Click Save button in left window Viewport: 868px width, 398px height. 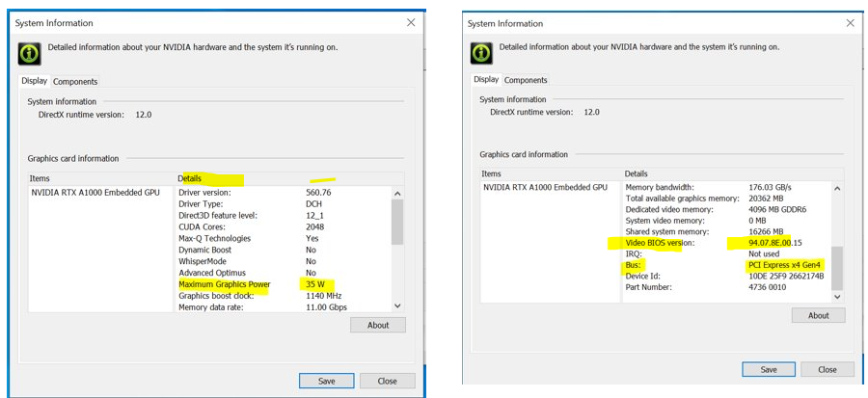[x=327, y=381]
